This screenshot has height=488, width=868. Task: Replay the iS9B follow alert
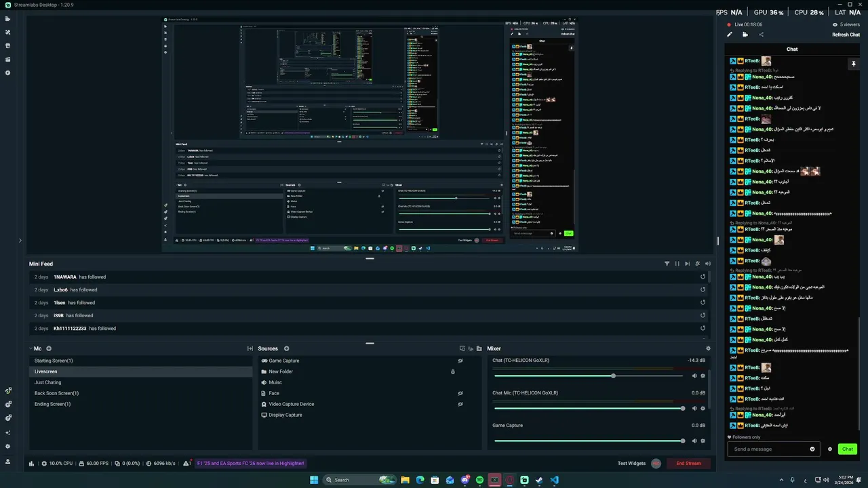(703, 315)
